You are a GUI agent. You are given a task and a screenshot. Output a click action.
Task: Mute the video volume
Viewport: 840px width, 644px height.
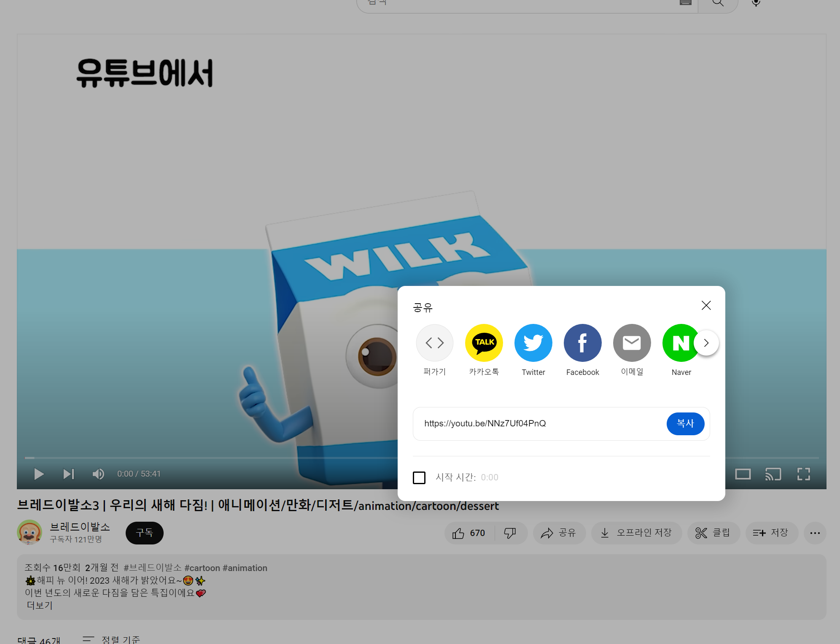click(x=98, y=474)
